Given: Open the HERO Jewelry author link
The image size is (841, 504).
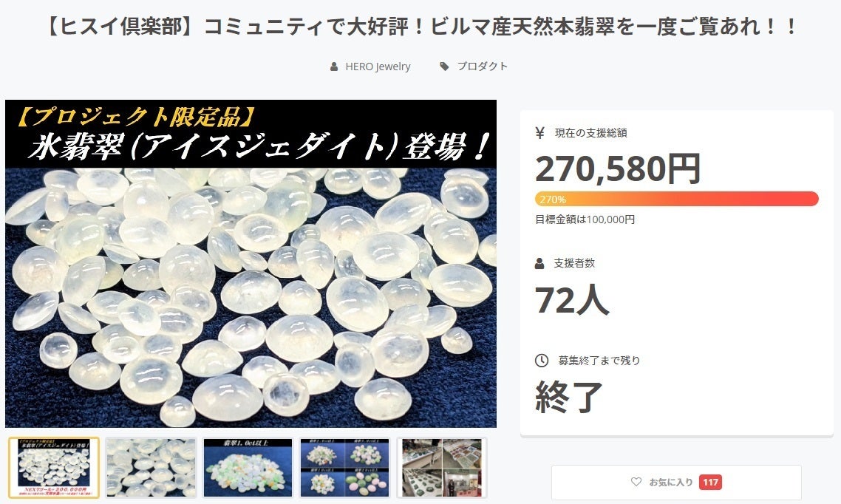Looking at the screenshot, I should (378, 67).
